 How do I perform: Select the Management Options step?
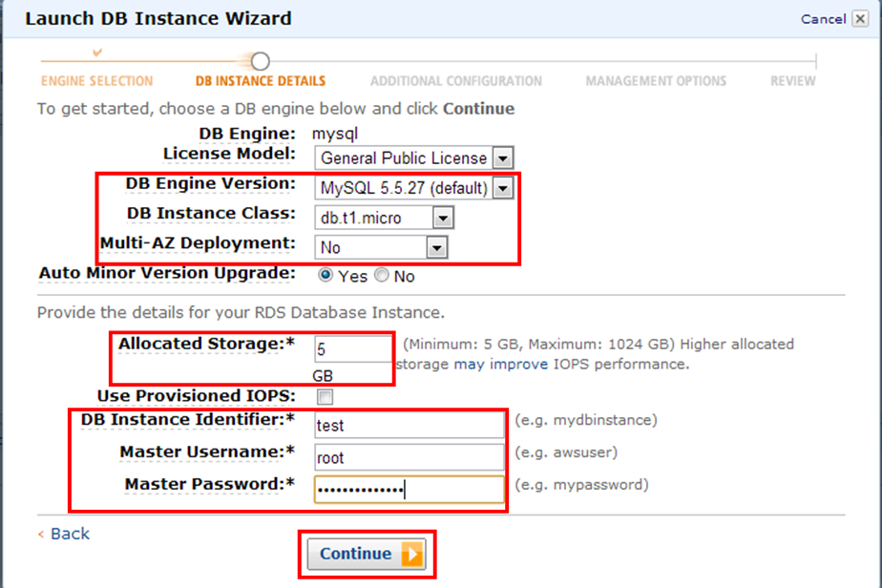click(x=656, y=81)
